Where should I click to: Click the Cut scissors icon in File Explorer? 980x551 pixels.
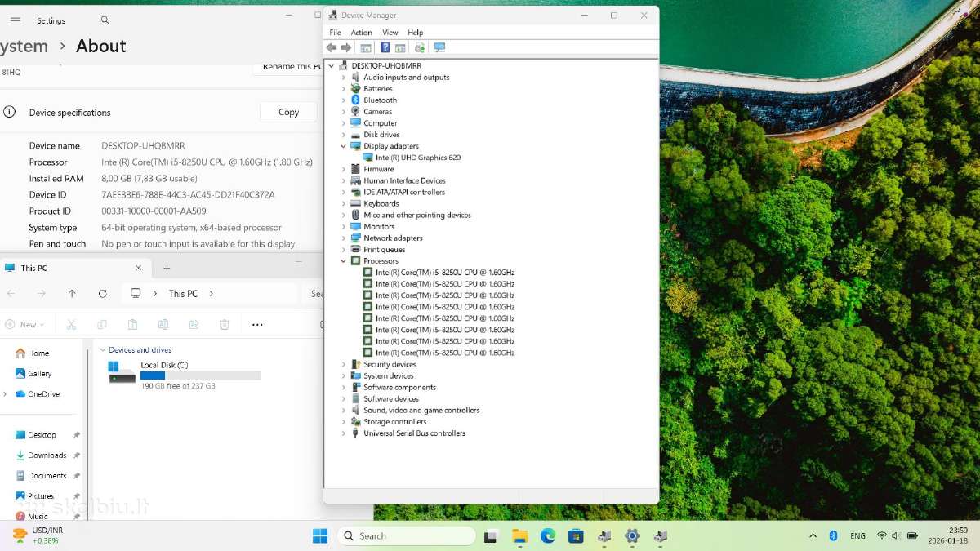71,324
